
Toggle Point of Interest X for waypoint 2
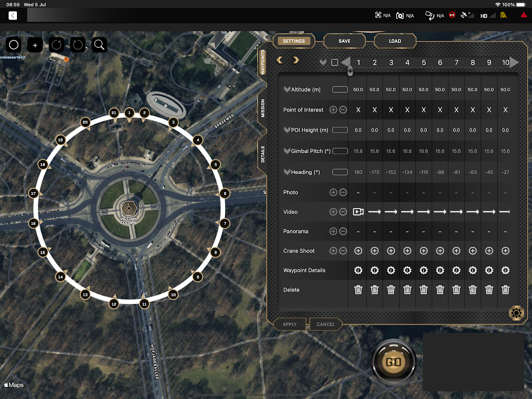[x=374, y=110]
